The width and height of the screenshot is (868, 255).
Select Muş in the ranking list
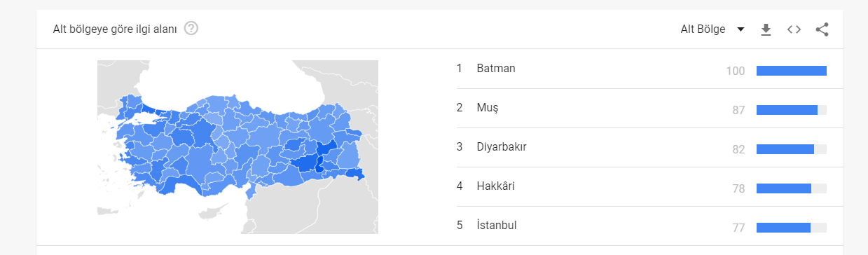click(x=487, y=108)
